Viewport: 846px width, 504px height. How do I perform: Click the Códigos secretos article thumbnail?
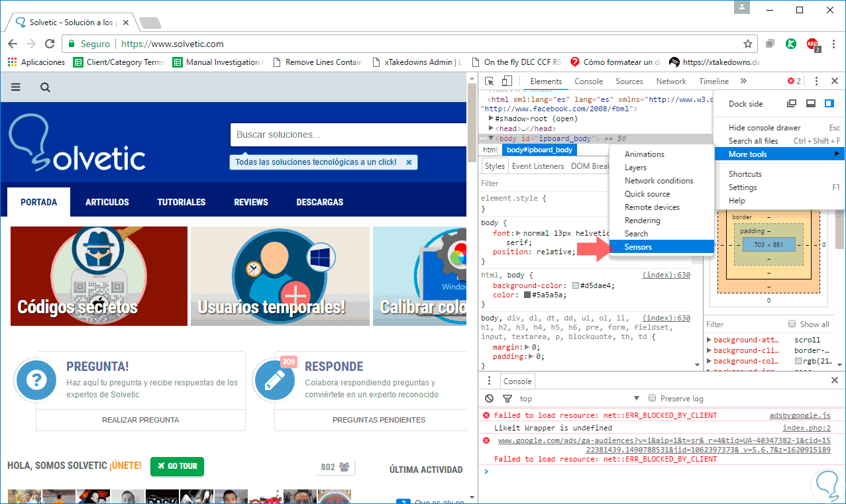pyautogui.click(x=99, y=276)
